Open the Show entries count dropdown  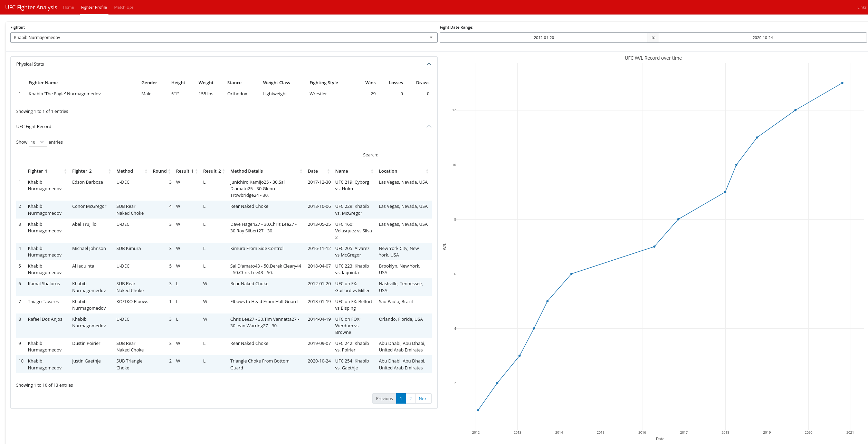pos(38,142)
